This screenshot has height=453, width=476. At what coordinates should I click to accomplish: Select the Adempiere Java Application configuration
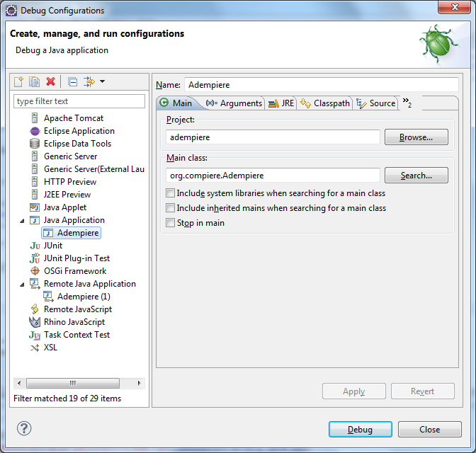pyautogui.click(x=71, y=233)
